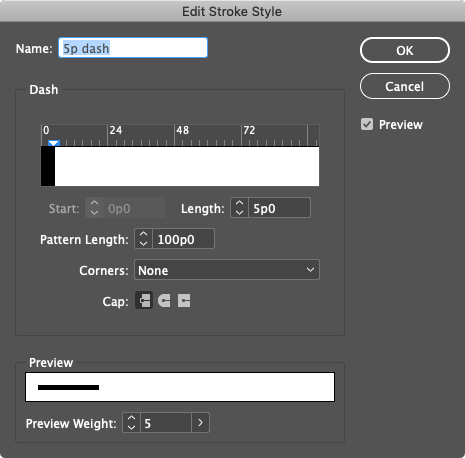This screenshot has height=458, width=465.
Task: Select the round cap icon
Action: pyautogui.click(x=164, y=301)
